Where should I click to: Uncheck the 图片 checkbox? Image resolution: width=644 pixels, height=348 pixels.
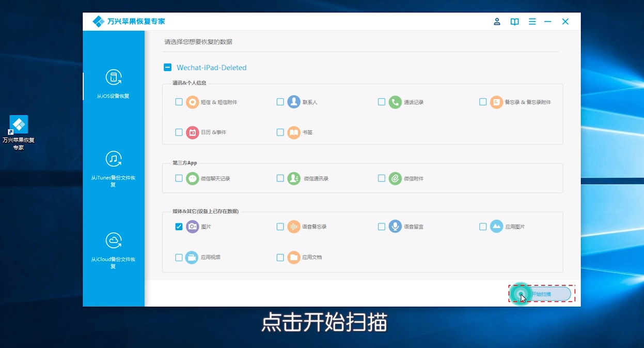179,226
